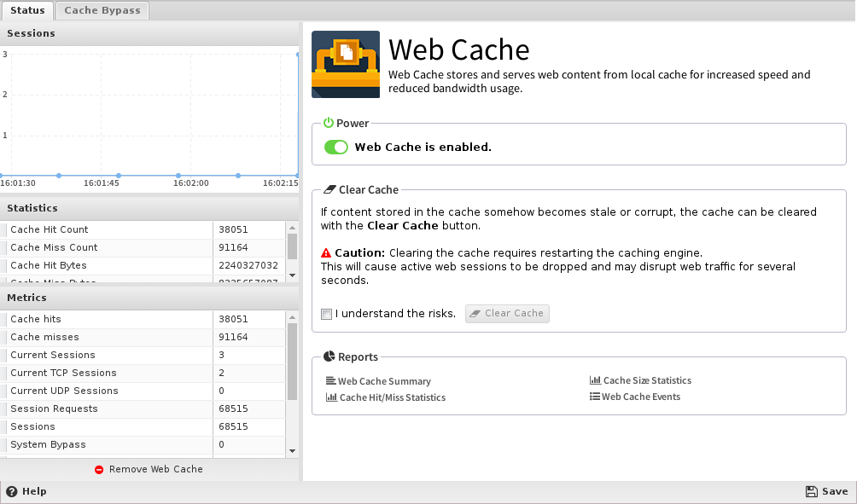
Task: Click the Cache Hit/Miss Statistics chart icon
Action: tap(332, 397)
